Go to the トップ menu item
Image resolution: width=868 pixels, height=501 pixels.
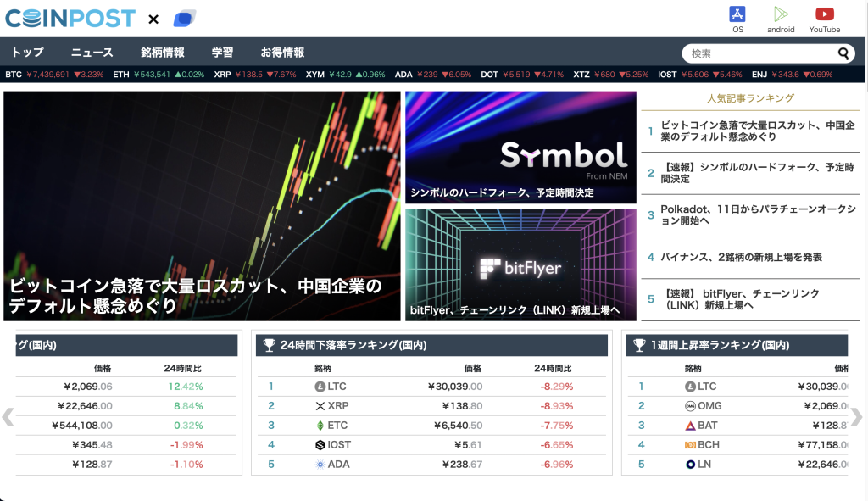pos(28,52)
